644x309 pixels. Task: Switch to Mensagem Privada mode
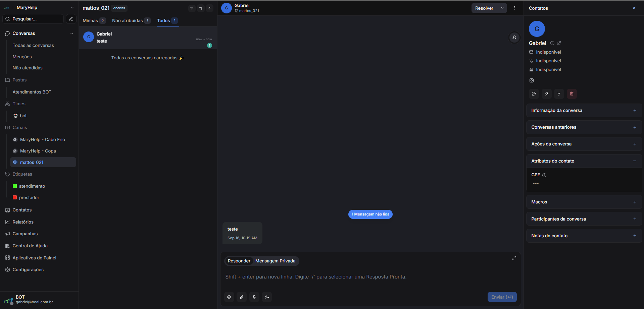(x=275, y=261)
